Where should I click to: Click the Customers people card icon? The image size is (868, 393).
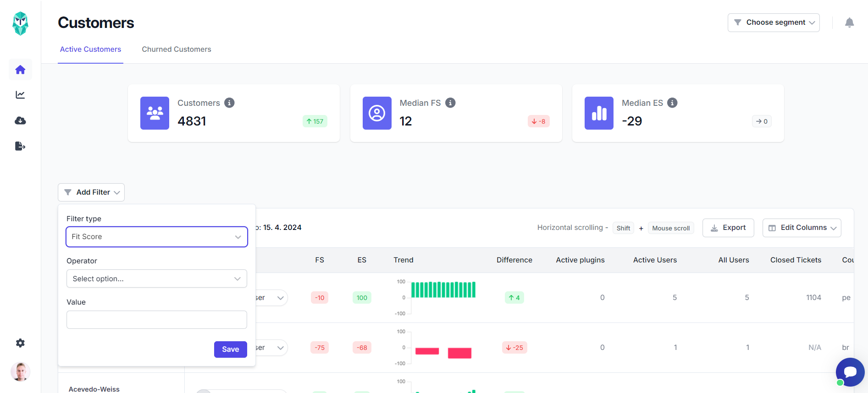point(155,113)
